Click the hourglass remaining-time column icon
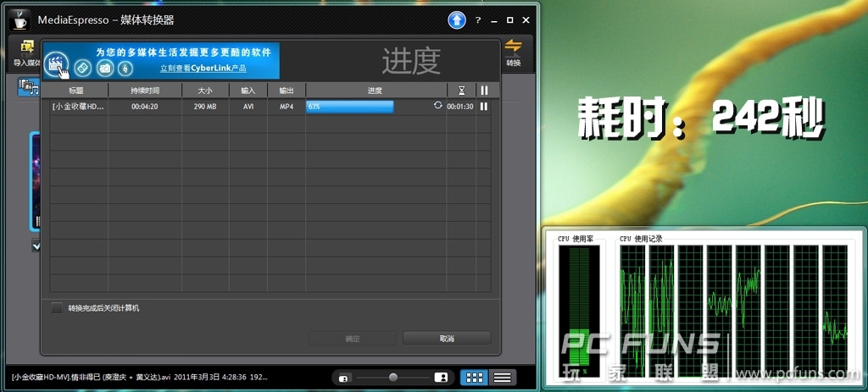Image resolution: width=868 pixels, height=392 pixels. pyautogui.click(x=461, y=91)
